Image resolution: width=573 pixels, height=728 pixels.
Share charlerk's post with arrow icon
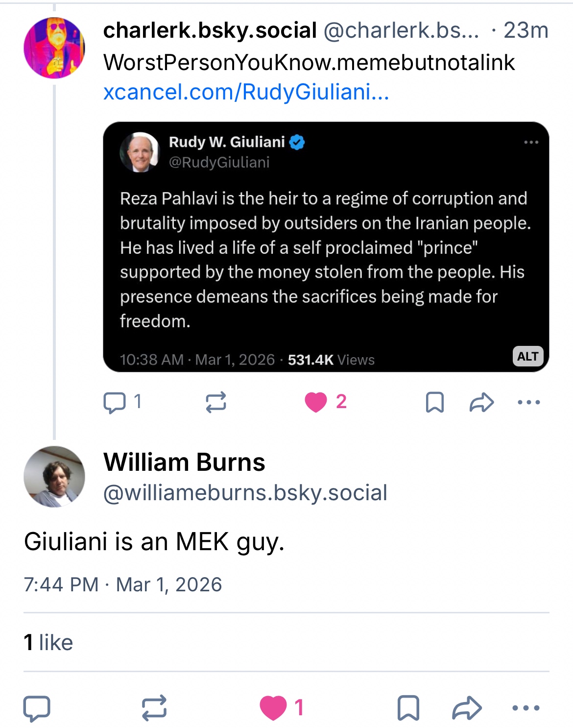pos(481,402)
